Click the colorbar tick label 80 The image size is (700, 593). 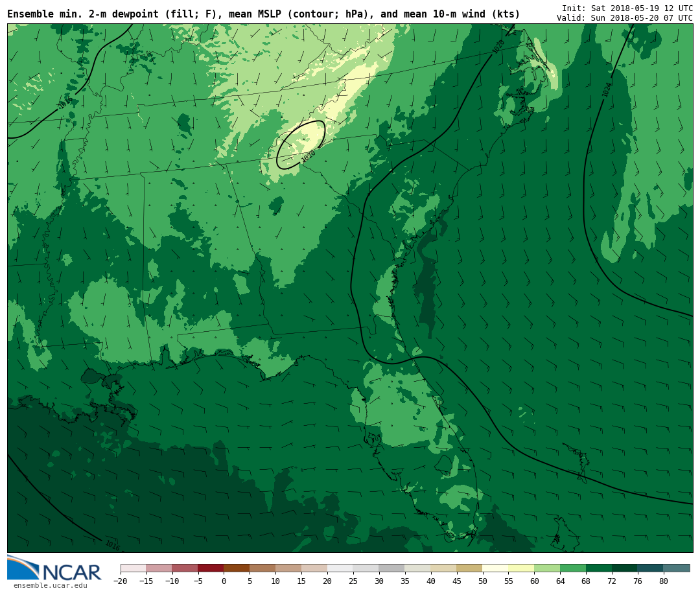(663, 581)
